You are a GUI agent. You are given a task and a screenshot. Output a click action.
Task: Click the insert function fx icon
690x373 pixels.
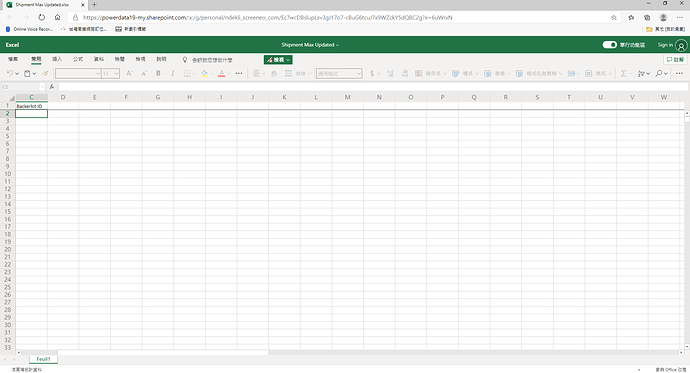click(51, 87)
